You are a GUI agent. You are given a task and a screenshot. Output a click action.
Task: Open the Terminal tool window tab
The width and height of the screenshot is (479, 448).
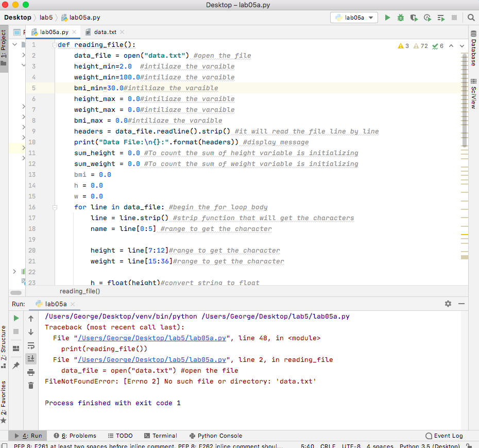[x=161, y=436]
